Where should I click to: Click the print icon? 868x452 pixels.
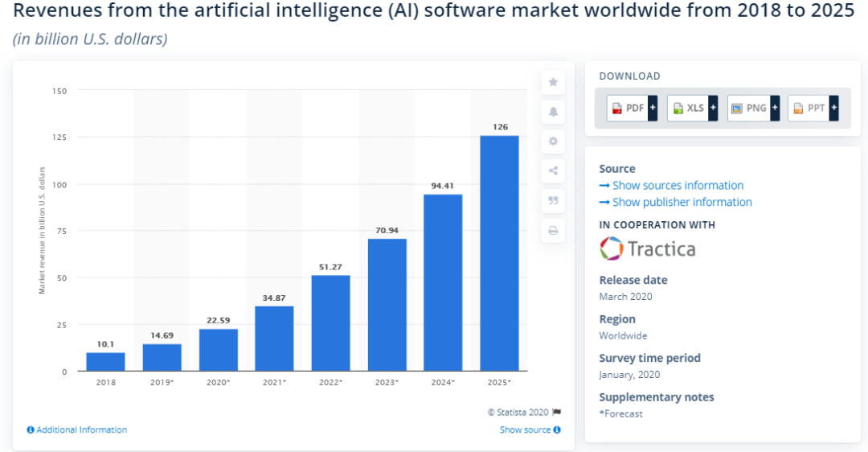[x=553, y=230]
